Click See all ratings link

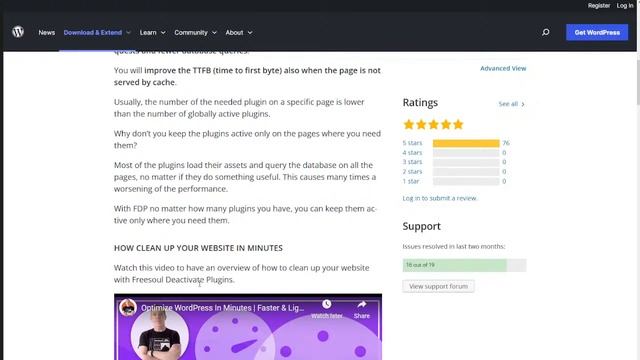tap(508, 104)
